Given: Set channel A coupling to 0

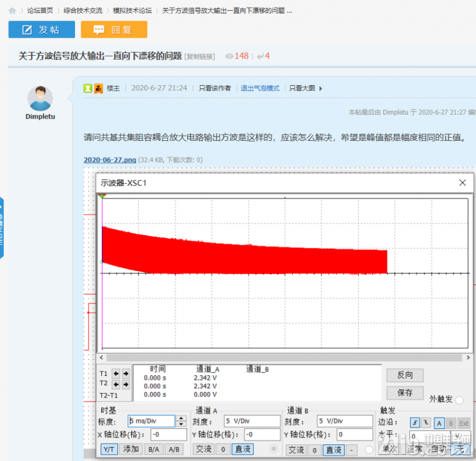Looking at the screenshot, I should coord(223,449).
